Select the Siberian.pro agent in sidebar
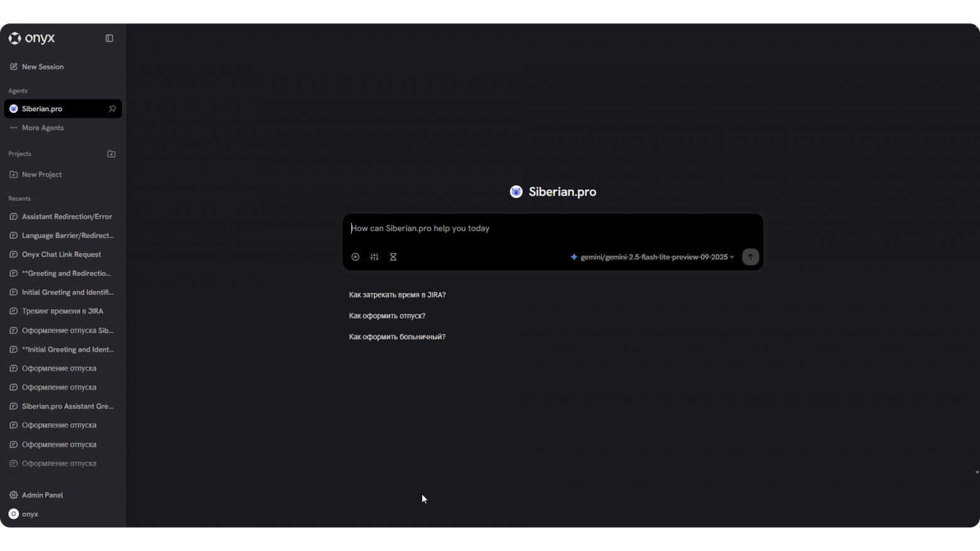The width and height of the screenshot is (980, 551). pyautogui.click(x=42, y=109)
